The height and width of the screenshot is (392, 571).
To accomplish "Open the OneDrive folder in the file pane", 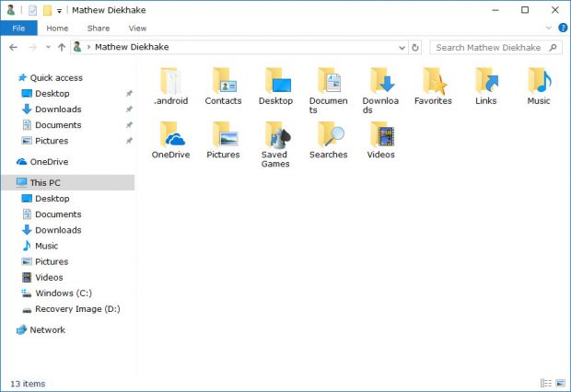I will (170, 140).
